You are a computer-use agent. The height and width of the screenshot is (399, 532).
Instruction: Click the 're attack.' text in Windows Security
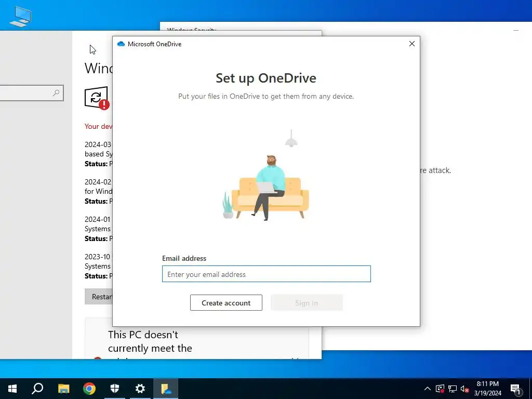pos(436,170)
